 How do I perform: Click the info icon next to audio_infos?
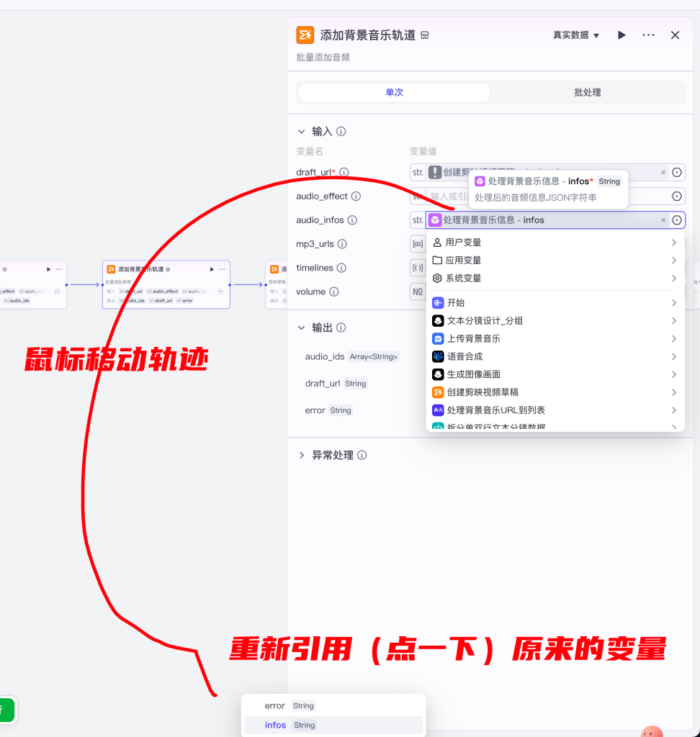coord(352,220)
